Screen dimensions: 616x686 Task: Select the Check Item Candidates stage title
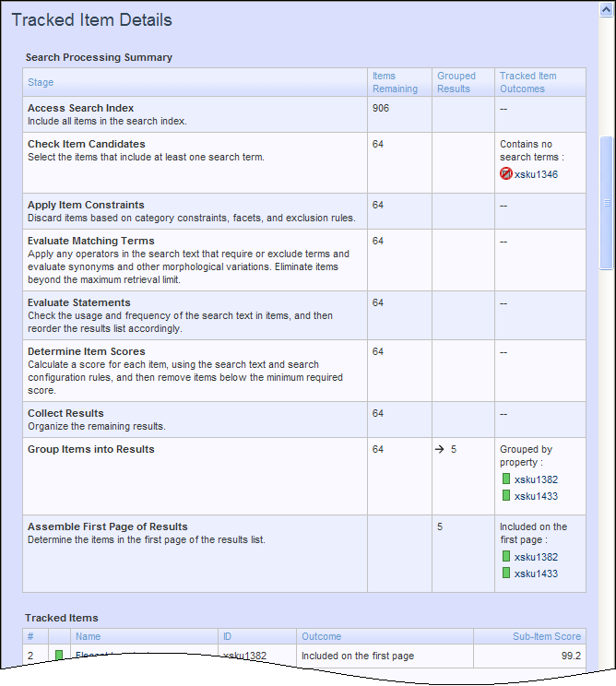(x=86, y=144)
